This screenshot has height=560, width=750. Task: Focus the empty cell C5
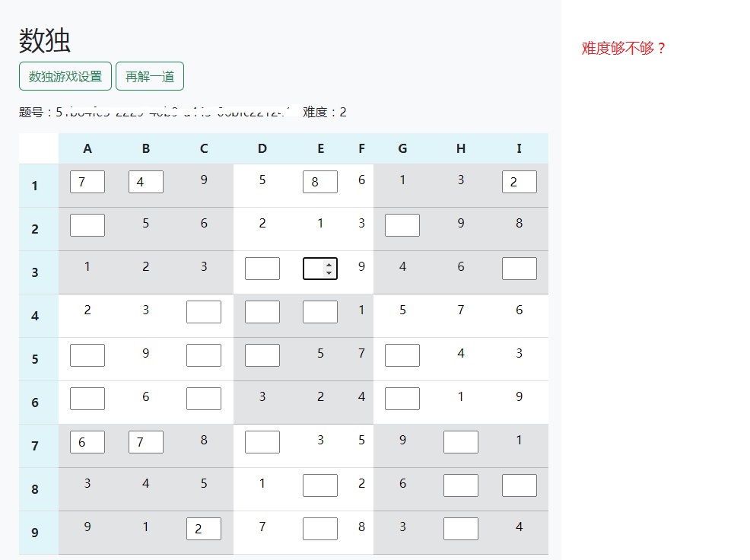(x=204, y=355)
